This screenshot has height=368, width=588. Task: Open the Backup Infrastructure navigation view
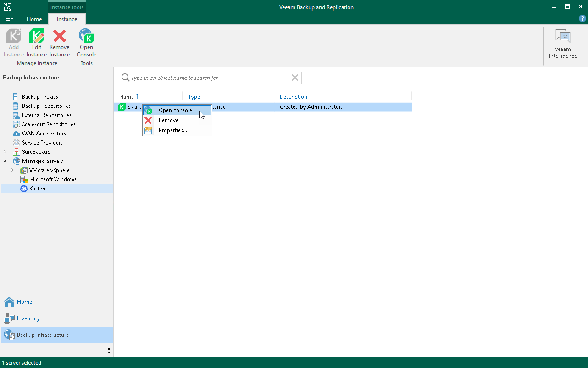pos(57,335)
